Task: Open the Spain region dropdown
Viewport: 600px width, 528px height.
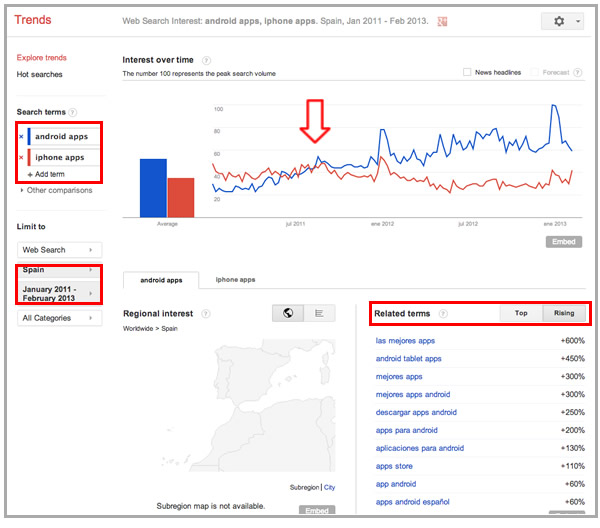Action: pyautogui.click(x=59, y=270)
